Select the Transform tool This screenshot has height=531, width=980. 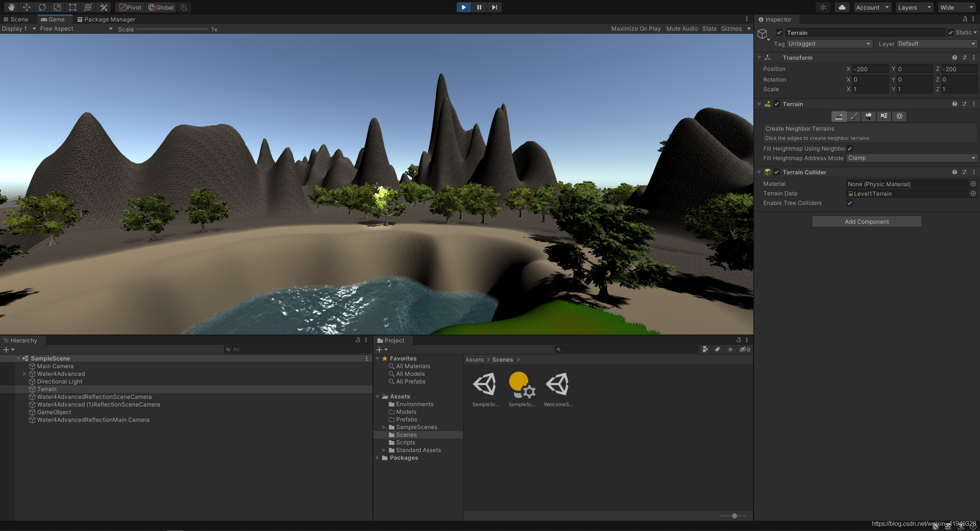click(88, 7)
